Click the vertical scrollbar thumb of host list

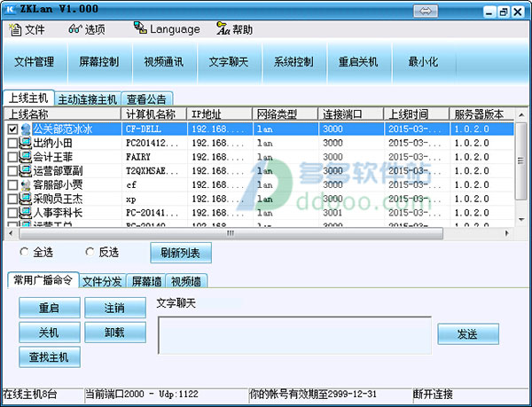point(520,160)
